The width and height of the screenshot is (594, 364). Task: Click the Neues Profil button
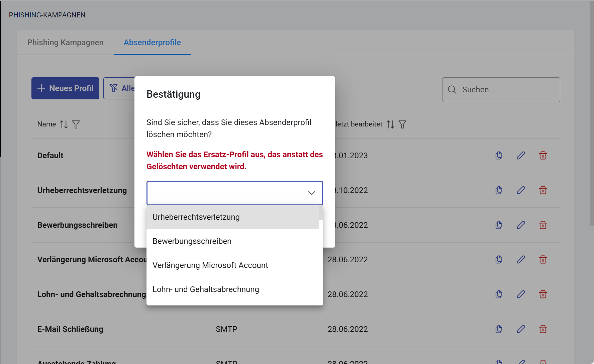click(x=65, y=88)
